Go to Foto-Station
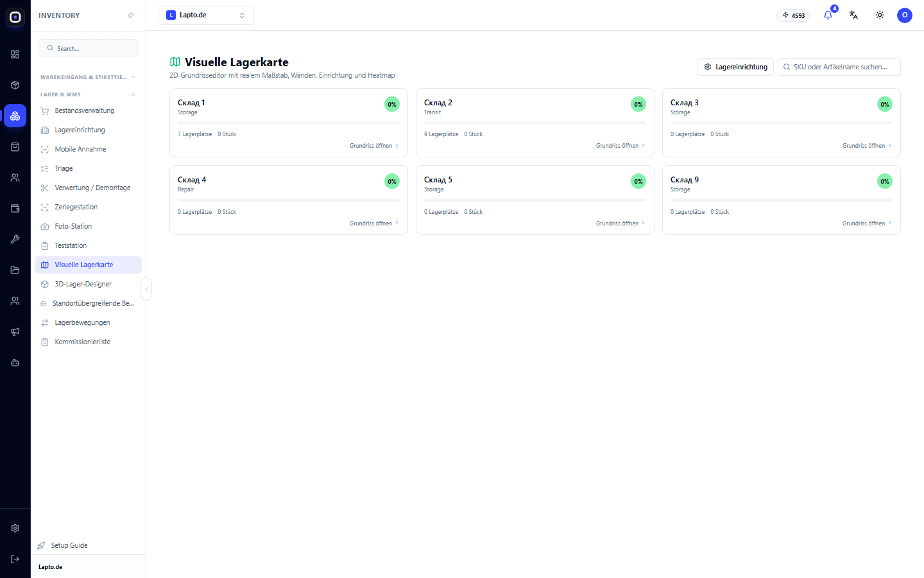This screenshot has height=578, width=924. [x=88, y=226]
